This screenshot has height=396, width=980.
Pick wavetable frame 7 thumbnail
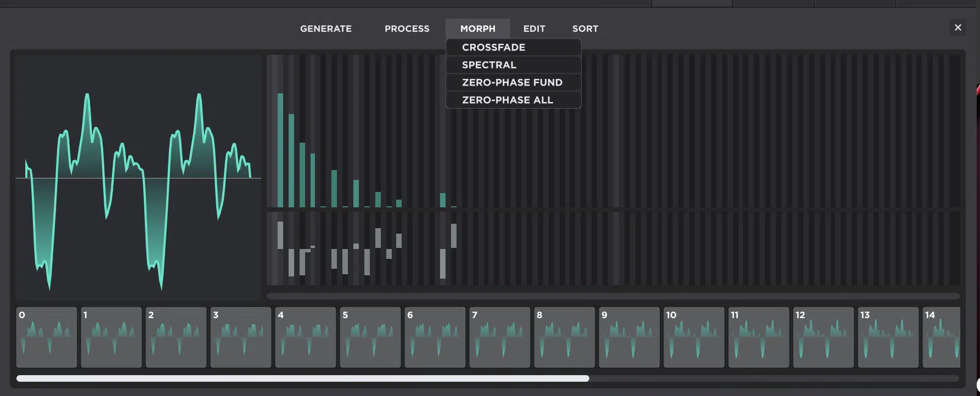point(500,337)
